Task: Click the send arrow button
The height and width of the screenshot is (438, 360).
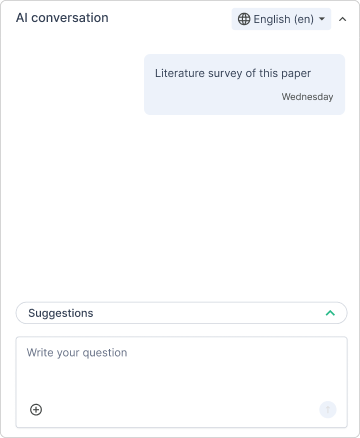Action: (328, 409)
